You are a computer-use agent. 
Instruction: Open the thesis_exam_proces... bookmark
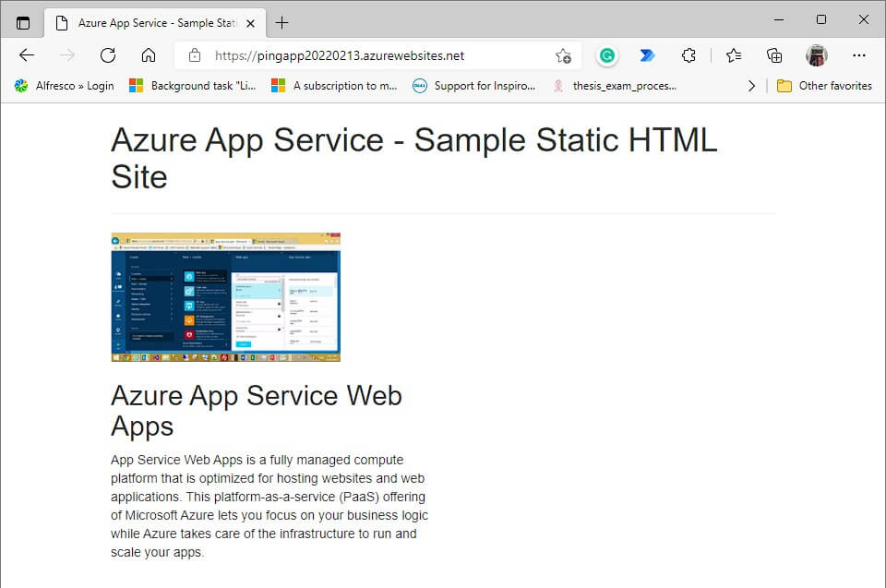pos(615,86)
